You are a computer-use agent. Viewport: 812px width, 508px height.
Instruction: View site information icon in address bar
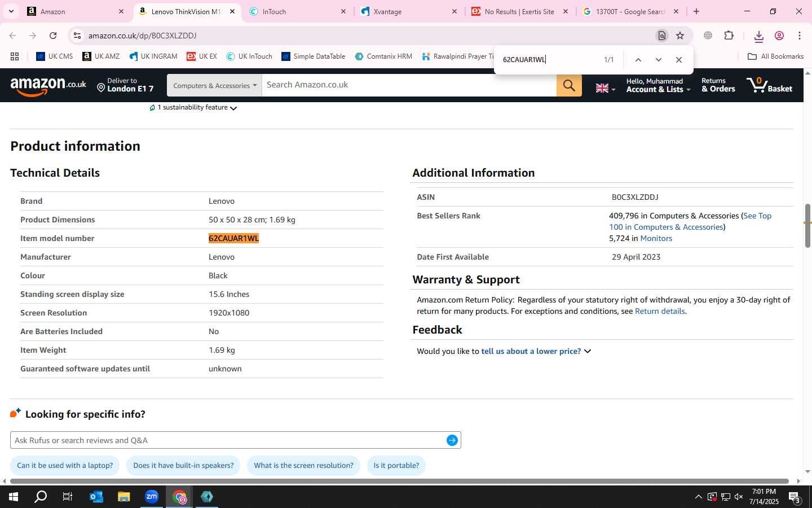coord(77,36)
